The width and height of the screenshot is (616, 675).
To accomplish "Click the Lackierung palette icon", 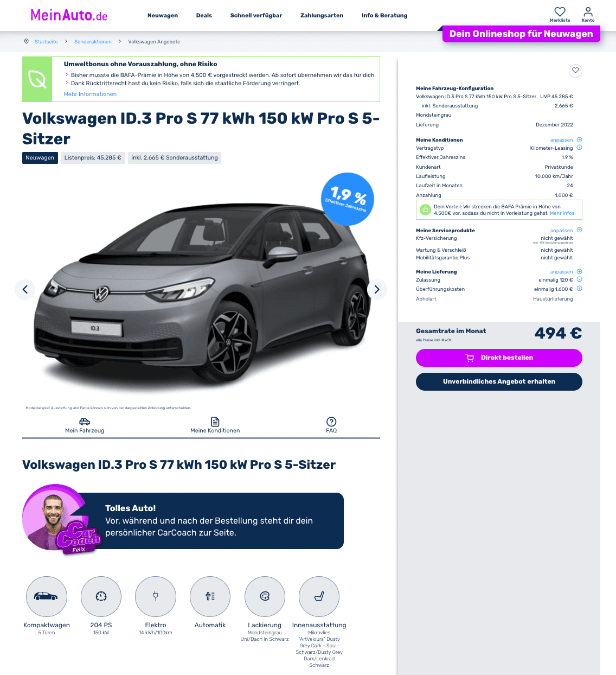I will pyautogui.click(x=265, y=596).
